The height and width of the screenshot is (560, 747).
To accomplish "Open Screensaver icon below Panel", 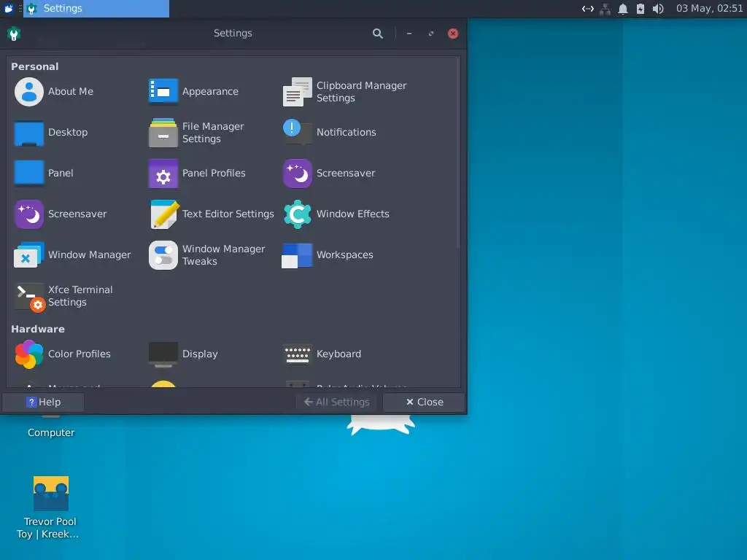I will (x=29, y=214).
